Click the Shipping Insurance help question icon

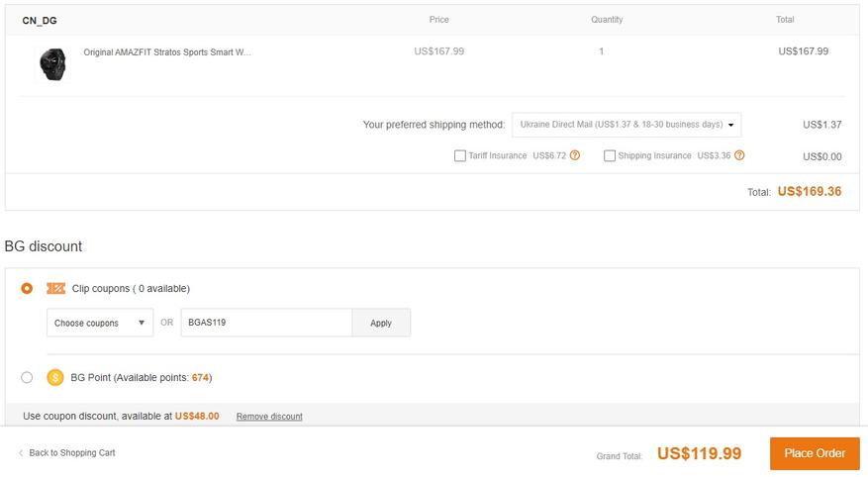click(x=739, y=155)
